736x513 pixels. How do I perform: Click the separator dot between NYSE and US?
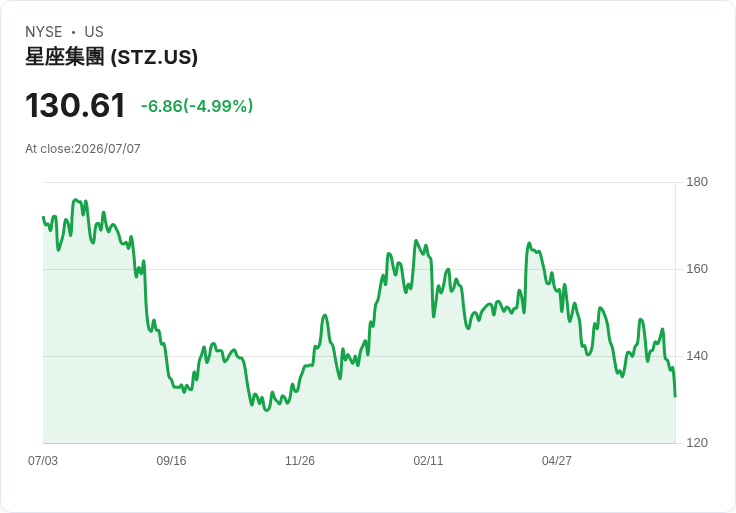[x=73, y=32]
